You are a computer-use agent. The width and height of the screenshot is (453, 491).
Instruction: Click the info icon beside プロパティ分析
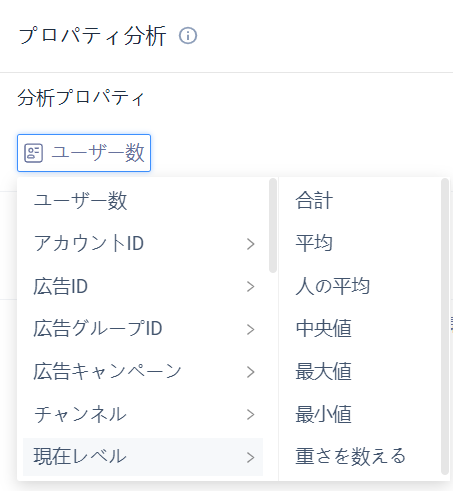pyautogui.click(x=188, y=36)
